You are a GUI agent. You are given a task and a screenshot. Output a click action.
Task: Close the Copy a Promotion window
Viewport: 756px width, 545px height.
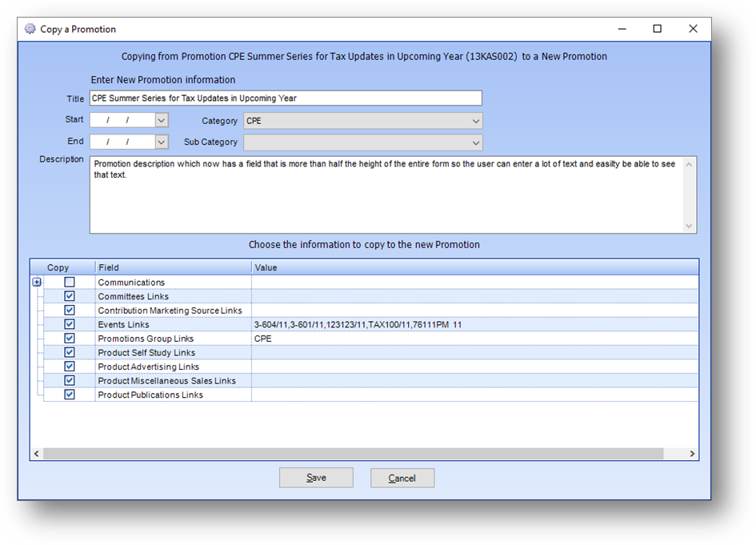pyautogui.click(x=693, y=29)
